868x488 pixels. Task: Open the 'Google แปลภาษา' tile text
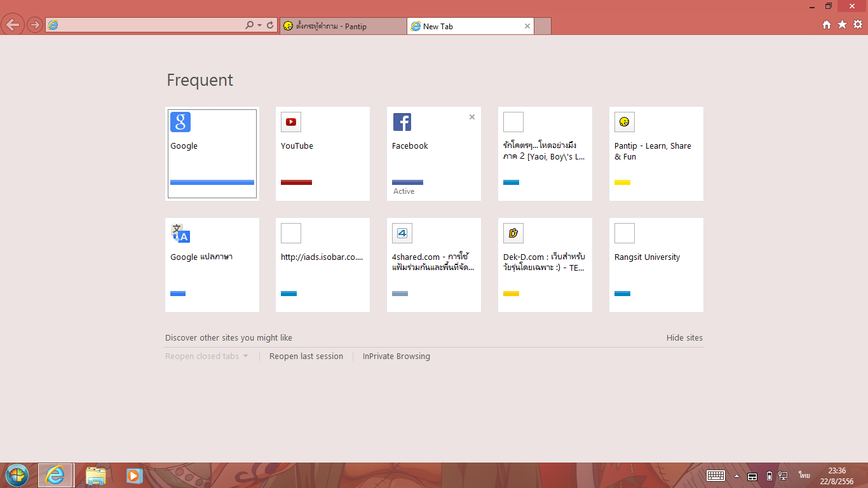(201, 257)
